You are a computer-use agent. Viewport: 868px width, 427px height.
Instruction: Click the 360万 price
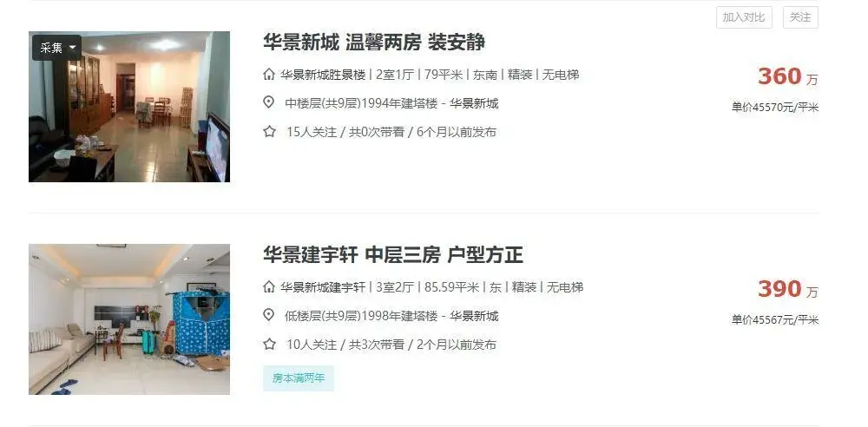pos(787,76)
